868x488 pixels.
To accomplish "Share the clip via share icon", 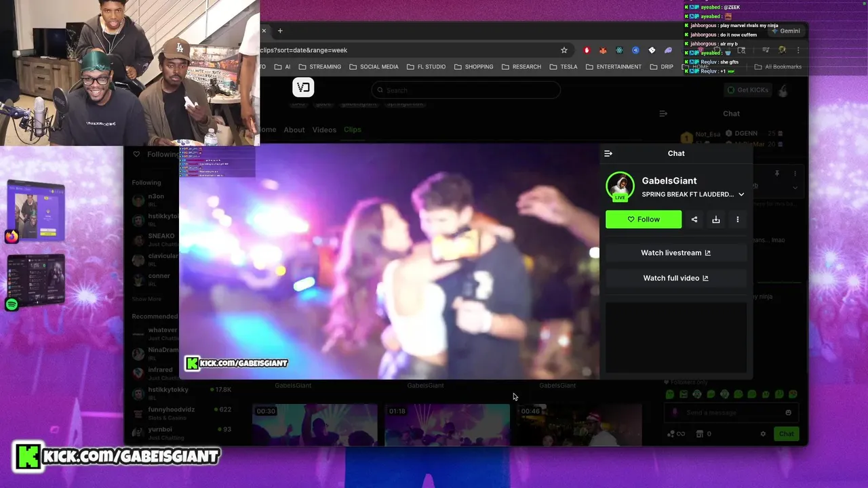I will click(694, 220).
